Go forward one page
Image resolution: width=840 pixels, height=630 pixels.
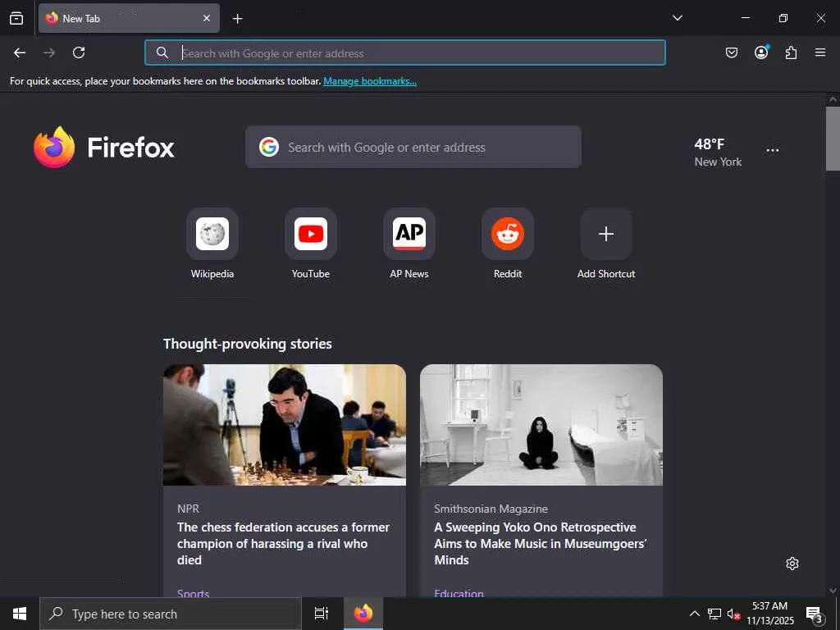tap(49, 52)
